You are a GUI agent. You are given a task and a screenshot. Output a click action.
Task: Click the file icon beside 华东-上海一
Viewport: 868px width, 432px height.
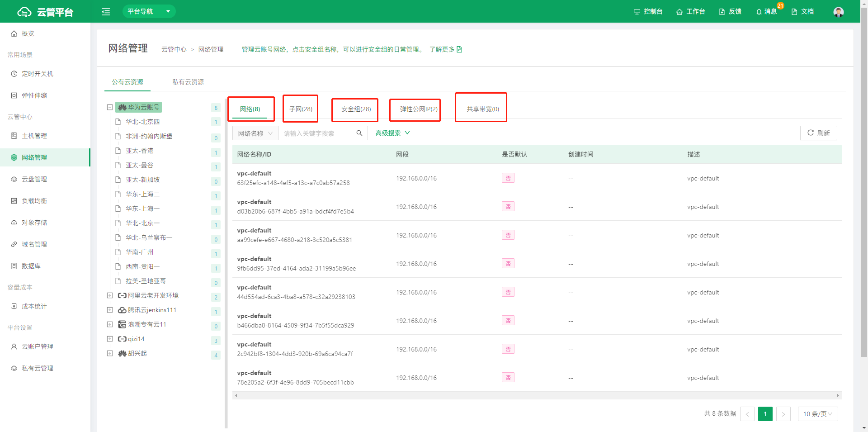point(118,209)
